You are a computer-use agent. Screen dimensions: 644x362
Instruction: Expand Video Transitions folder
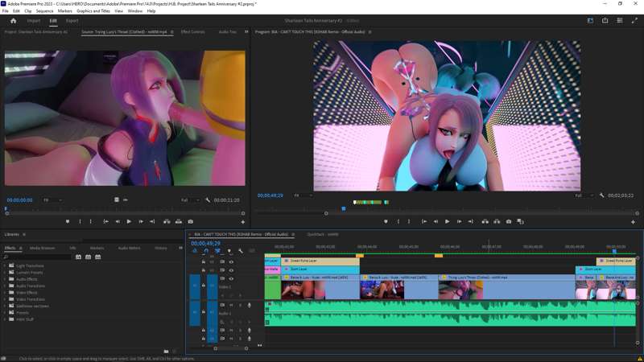coord(6,299)
